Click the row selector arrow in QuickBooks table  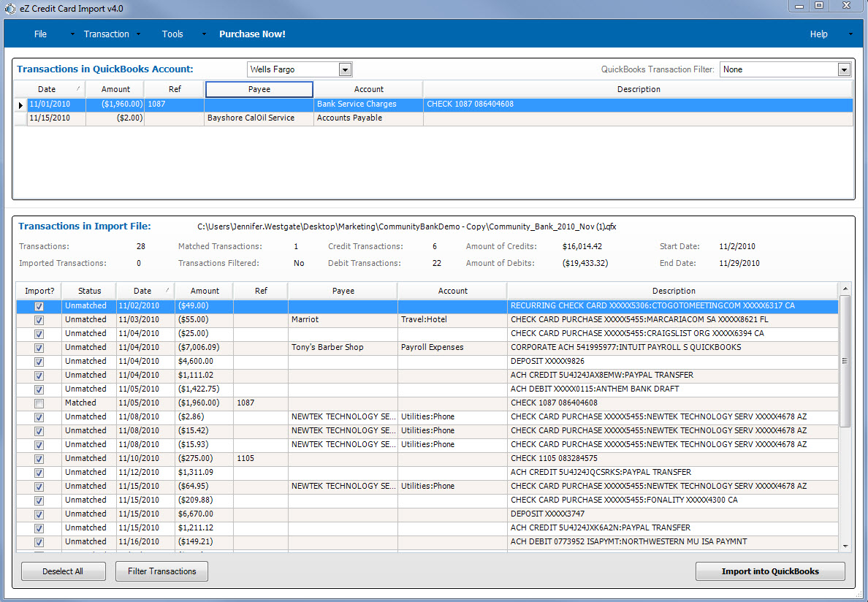[20, 104]
